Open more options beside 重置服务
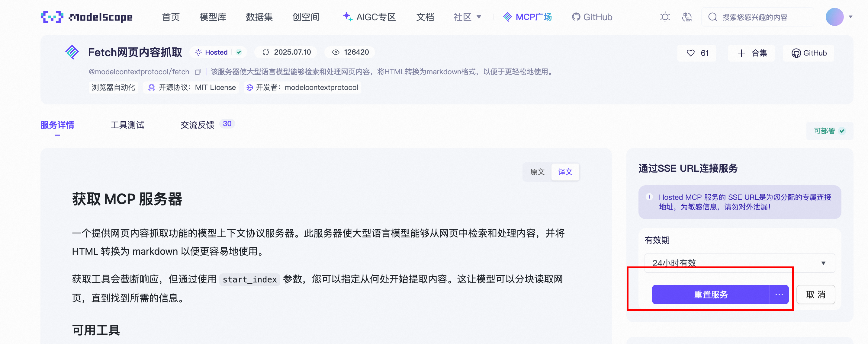This screenshot has height=344, width=868. [779, 295]
